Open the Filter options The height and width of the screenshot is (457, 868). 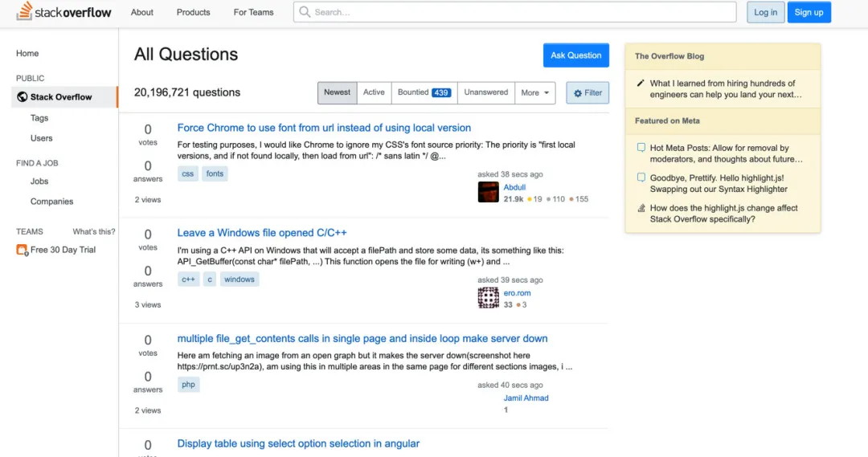tap(588, 93)
